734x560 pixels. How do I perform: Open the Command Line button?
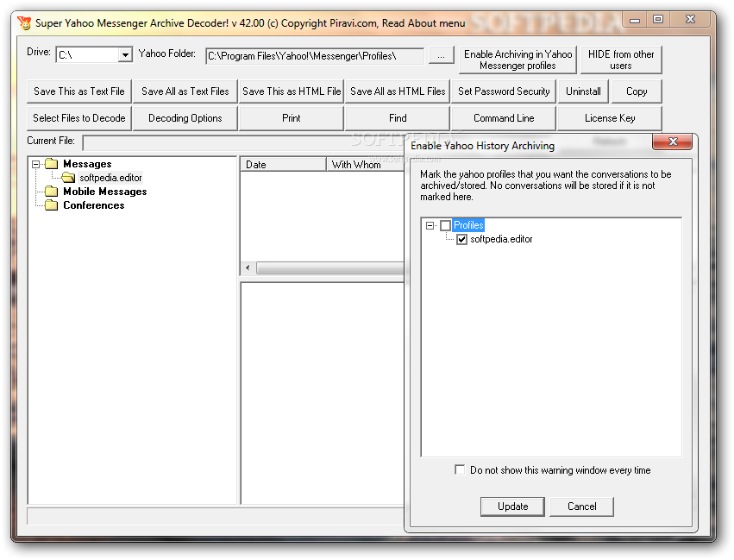click(x=504, y=118)
